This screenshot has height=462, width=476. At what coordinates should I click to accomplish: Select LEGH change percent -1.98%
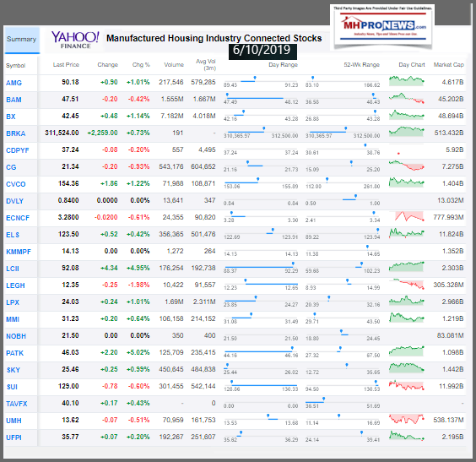tap(138, 285)
